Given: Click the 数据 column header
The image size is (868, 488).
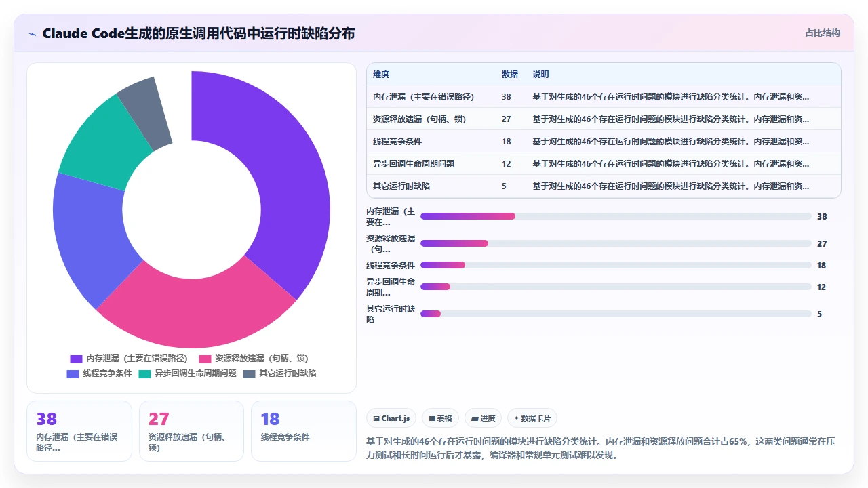Looking at the screenshot, I should tap(510, 74).
